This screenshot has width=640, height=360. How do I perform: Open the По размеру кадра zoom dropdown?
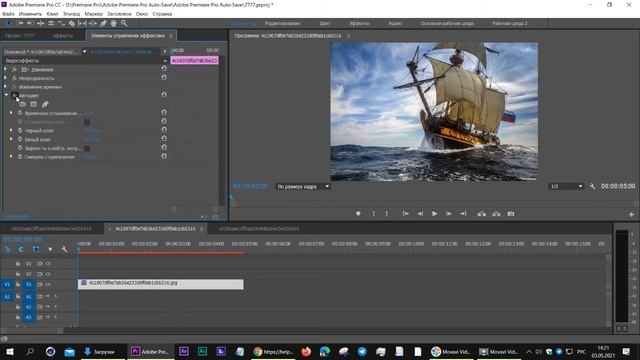[x=303, y=187]
